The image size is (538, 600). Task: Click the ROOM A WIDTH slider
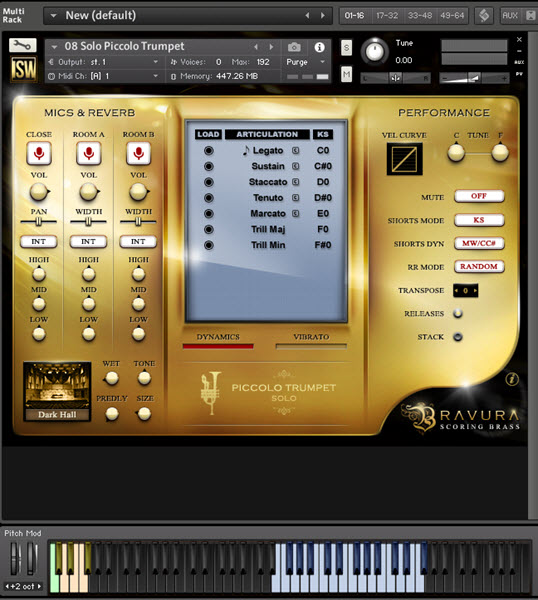pyautogui.click(x=88, y=222)
